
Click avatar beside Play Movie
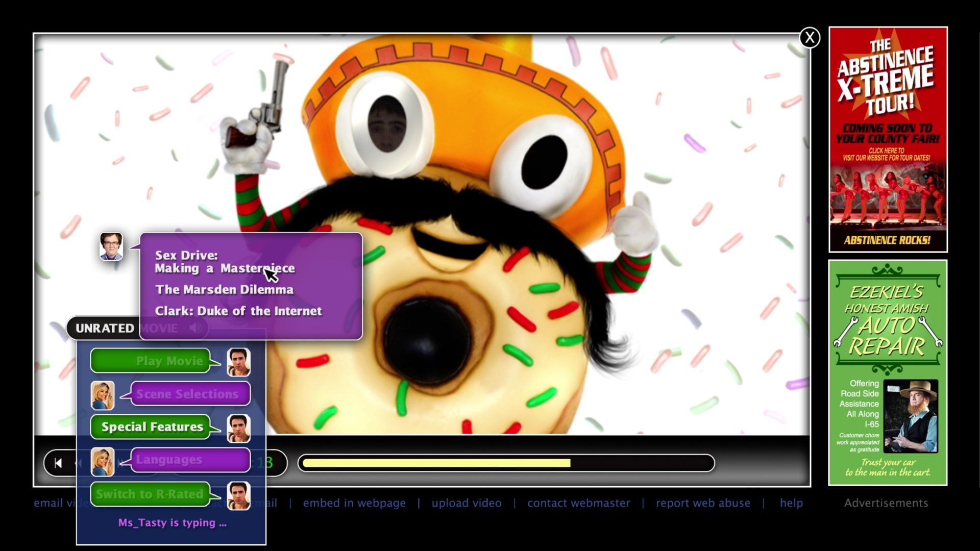(238, 362)
